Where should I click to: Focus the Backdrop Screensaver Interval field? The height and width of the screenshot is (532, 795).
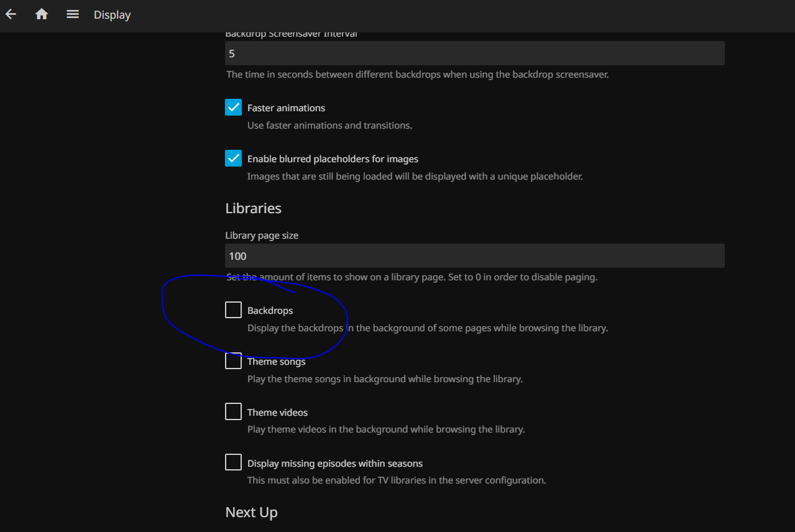coord(474,53)
